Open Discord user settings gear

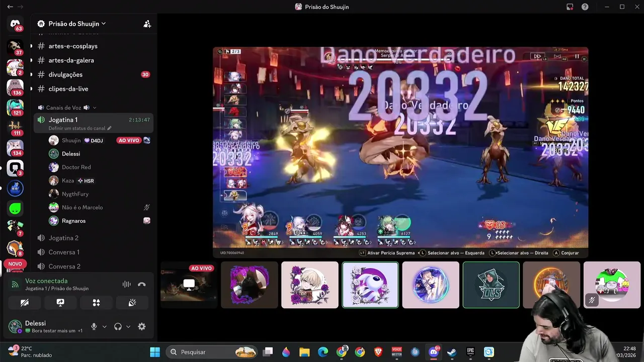[x=142, y=326]
